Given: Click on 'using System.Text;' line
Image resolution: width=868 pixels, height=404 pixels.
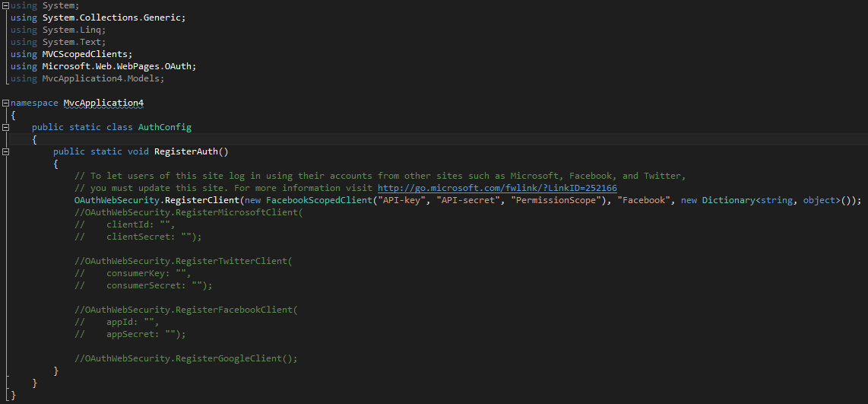Looking at the screenshot, I should point(58,42).
